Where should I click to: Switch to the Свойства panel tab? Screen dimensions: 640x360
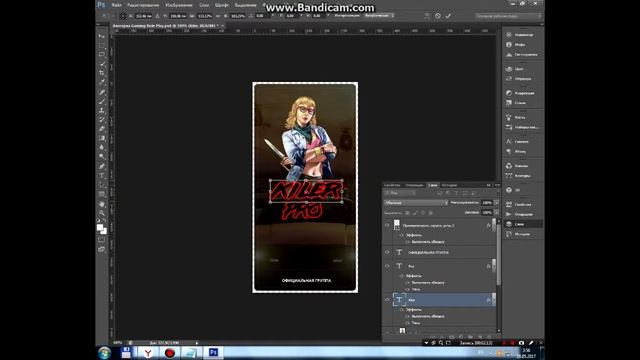click(x=392, y=185)
